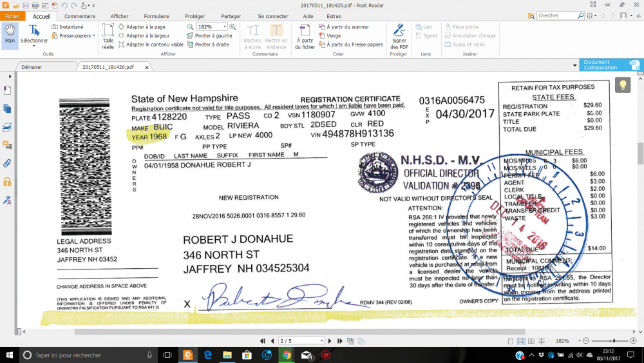Open the attachments paperclip panel
Screen dimensions: 644x363
coord(7,164)
